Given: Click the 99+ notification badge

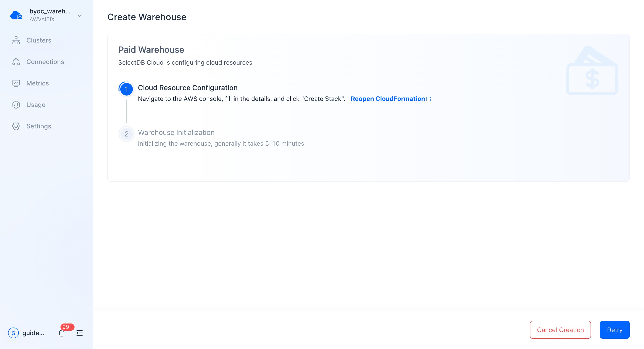Looking at the screenshot, I should click(67, 327).
